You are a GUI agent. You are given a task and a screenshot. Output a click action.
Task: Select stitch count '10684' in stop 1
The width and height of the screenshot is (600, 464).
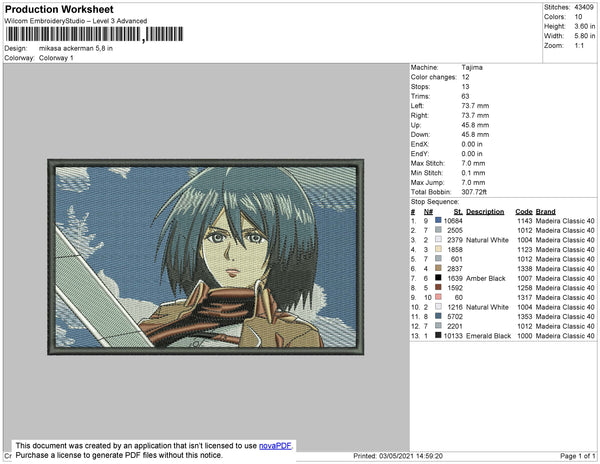coord(453,221)
